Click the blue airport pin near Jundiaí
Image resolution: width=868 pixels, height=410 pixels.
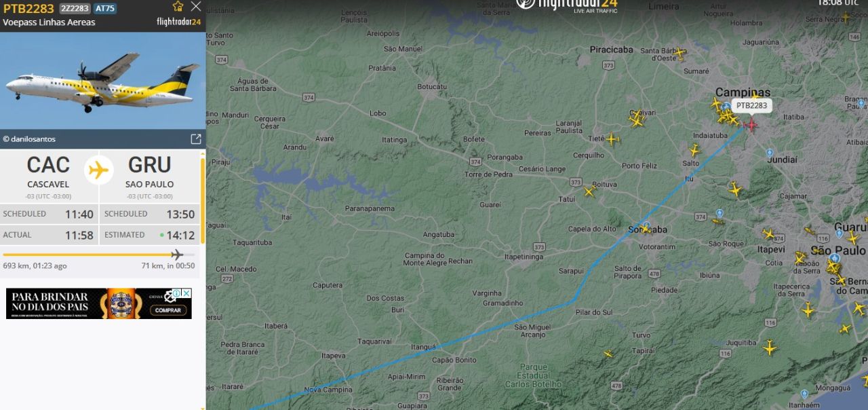pos(770,153)
